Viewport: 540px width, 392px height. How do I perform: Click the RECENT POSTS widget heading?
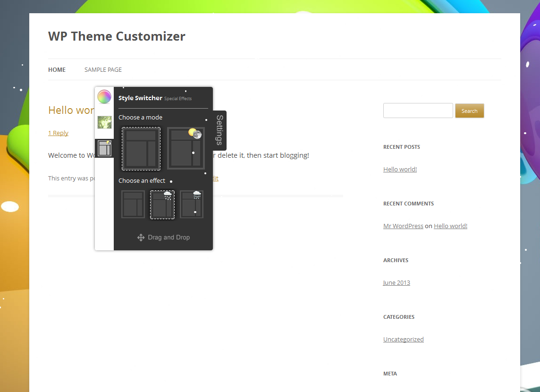[x=402, y=147]
